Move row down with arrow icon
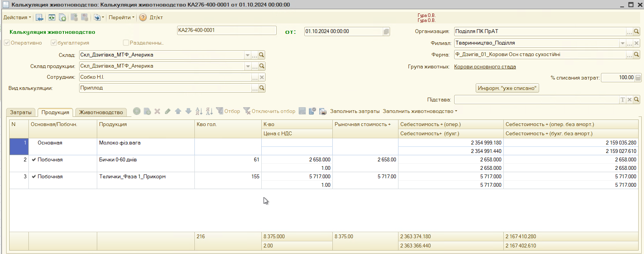This screenshot has width=644, height=254. [x=188, y=111]
